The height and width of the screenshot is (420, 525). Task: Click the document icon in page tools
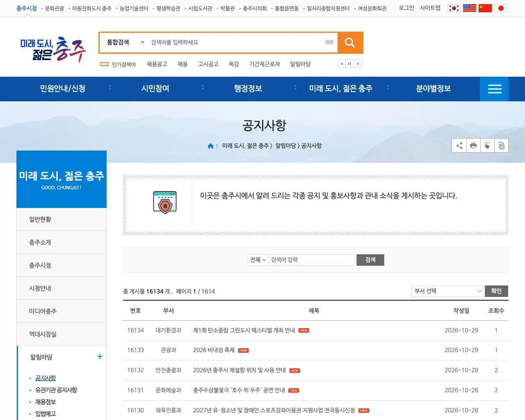pos(501,146)
